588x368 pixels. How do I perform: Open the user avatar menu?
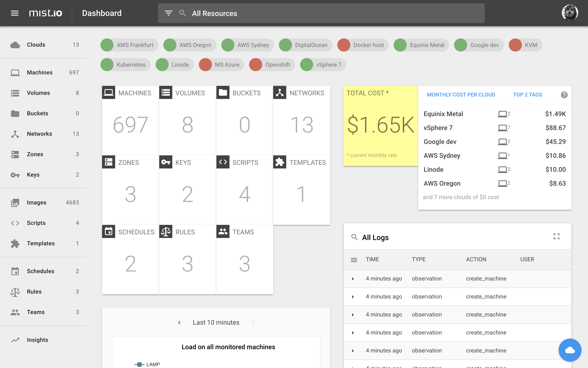tap(570, 13)
